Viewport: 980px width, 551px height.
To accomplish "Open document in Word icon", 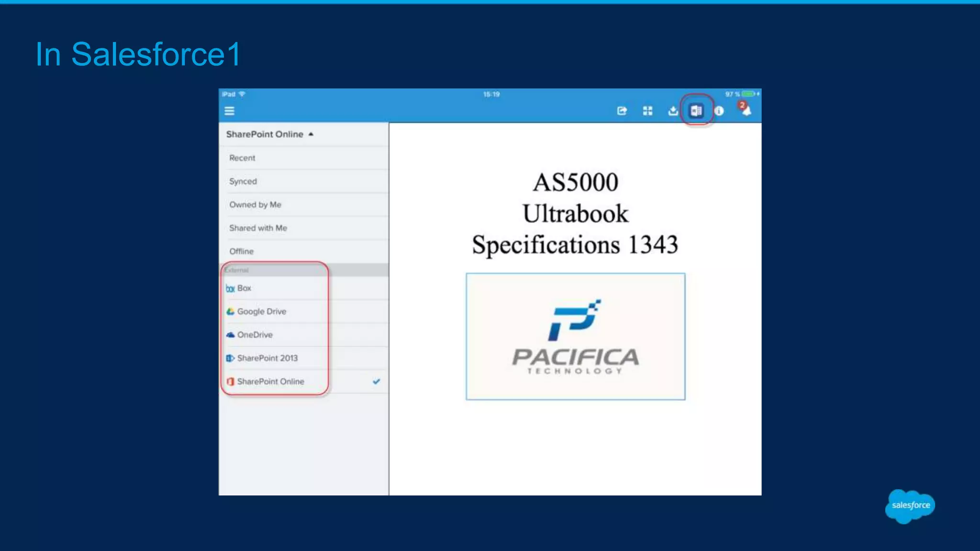I will point(696,111).
